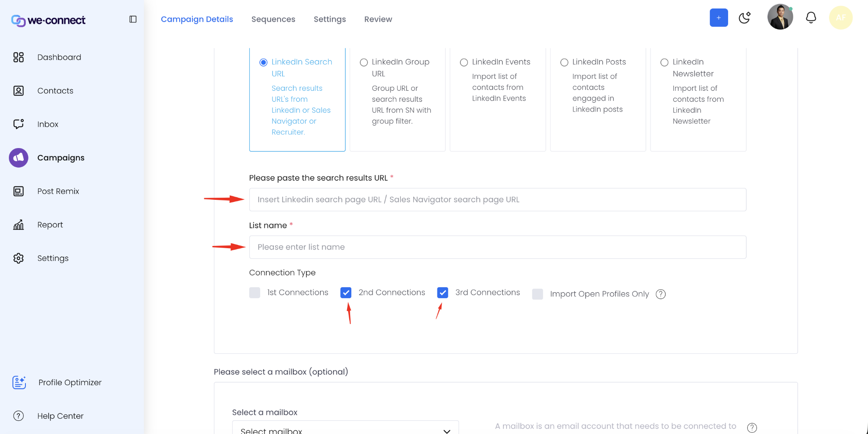Image resolution: width=868 pixels, height=434 pixels.
Task: Open Settings gear icon in sidebar
Action: coord(19,258)
